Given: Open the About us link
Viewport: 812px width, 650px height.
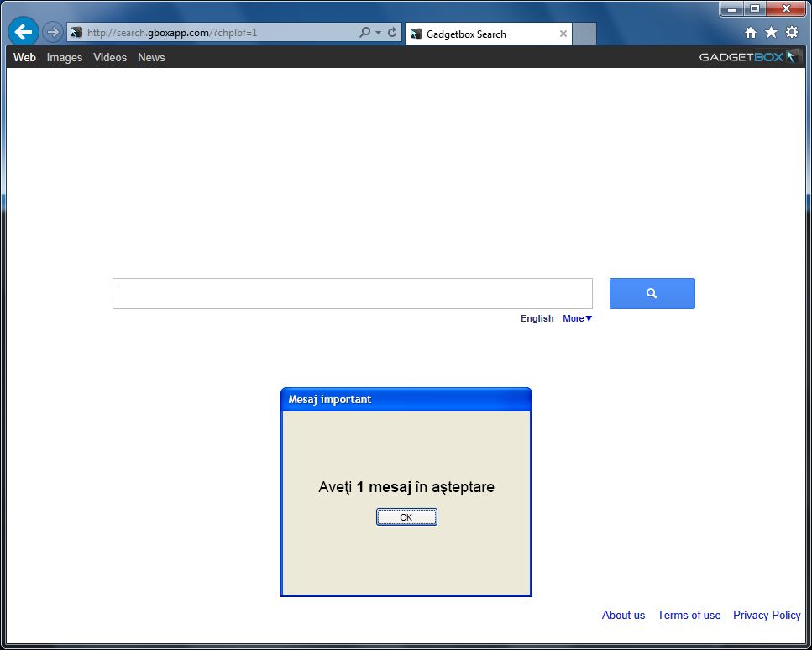Looking at the screenshot, I should (x=623, y=616).
